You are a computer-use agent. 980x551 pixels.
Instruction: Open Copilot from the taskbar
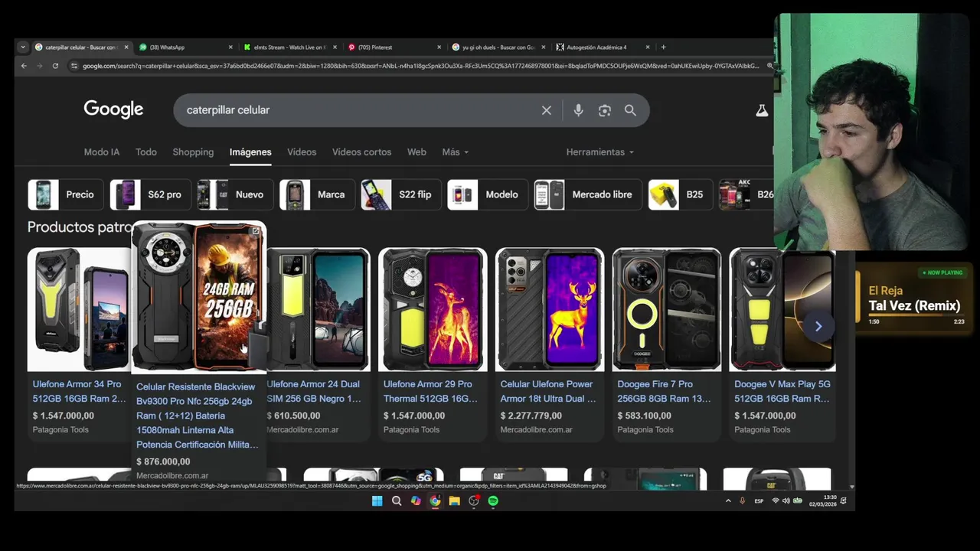416,501
